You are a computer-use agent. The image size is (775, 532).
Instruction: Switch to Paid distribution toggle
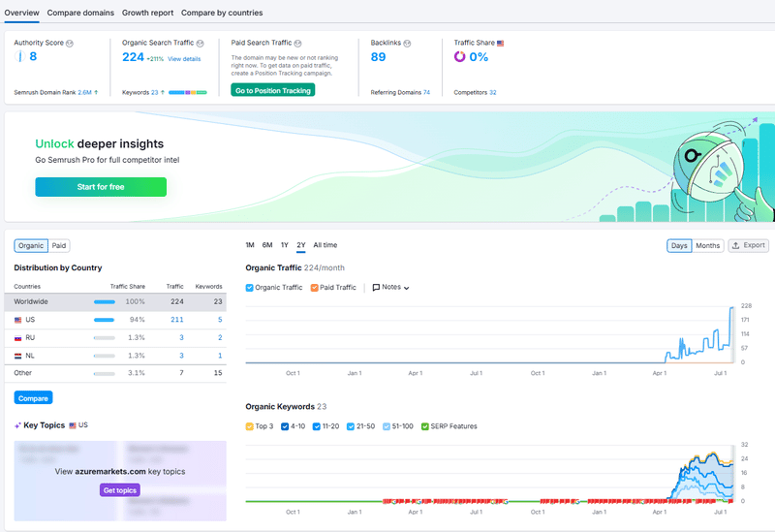tap(59, 246)
